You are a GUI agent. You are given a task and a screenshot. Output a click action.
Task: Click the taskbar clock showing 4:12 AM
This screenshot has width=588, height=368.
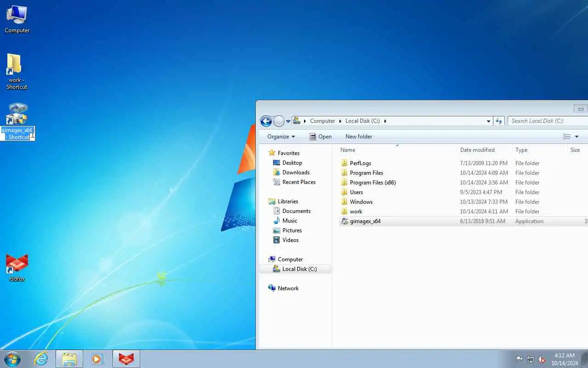[x=565, y=359]
